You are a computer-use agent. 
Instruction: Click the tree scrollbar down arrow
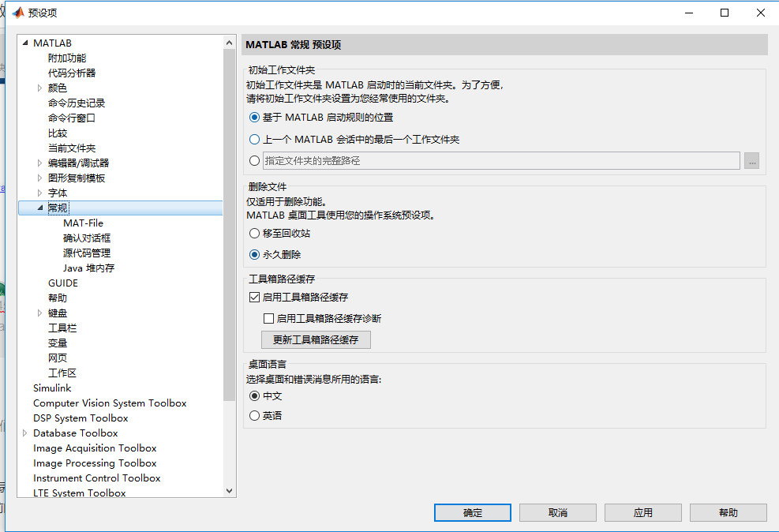point(229,491)
